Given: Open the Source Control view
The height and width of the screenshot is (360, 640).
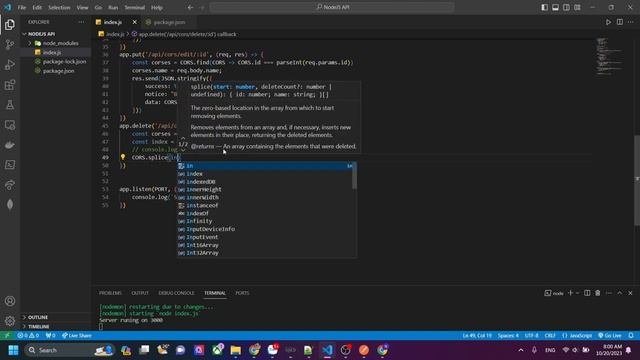Looking at the screenshot, I should (10, 44).
